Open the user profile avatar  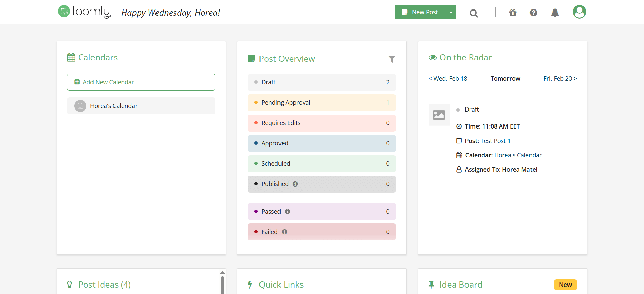click(x=579, y=12)
